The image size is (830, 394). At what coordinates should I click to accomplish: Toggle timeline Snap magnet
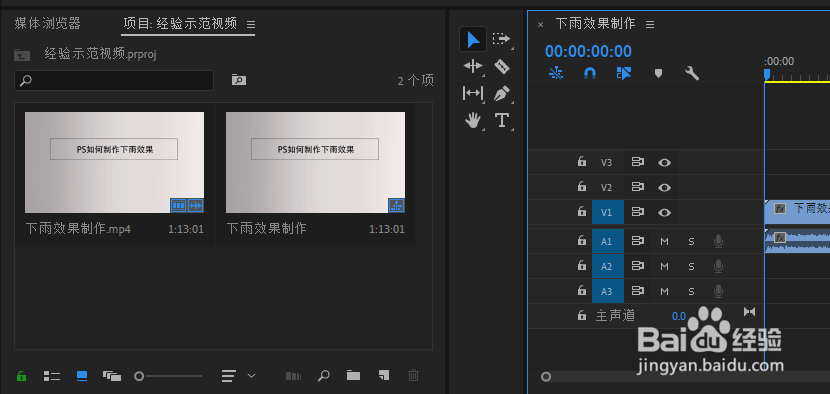point(590,73)
